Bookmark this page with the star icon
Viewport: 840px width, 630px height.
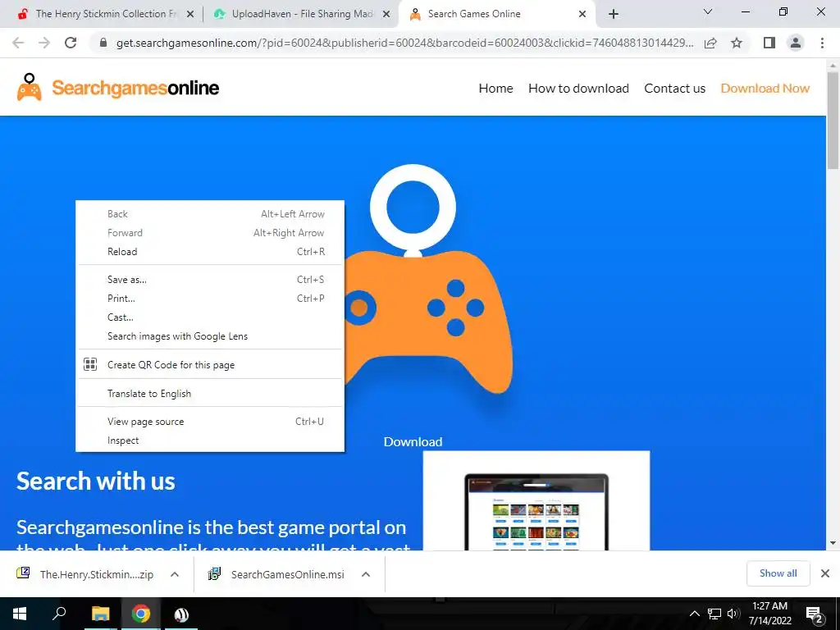tap(737, 43)
